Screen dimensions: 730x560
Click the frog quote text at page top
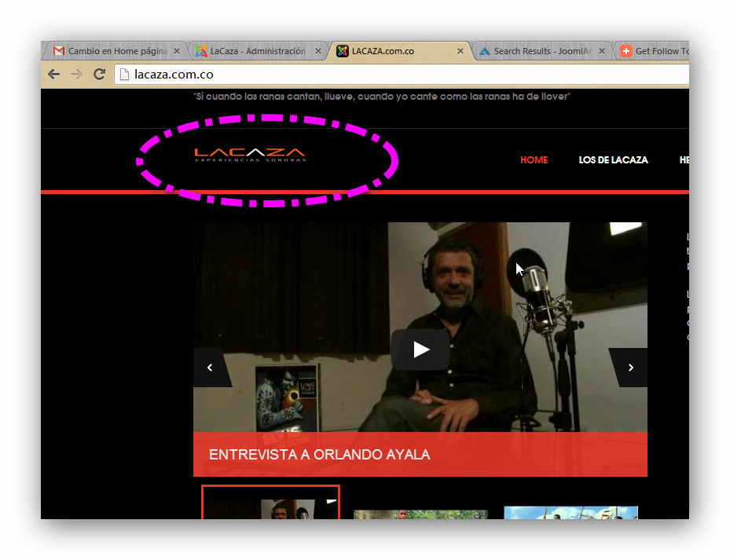(382, 97)
